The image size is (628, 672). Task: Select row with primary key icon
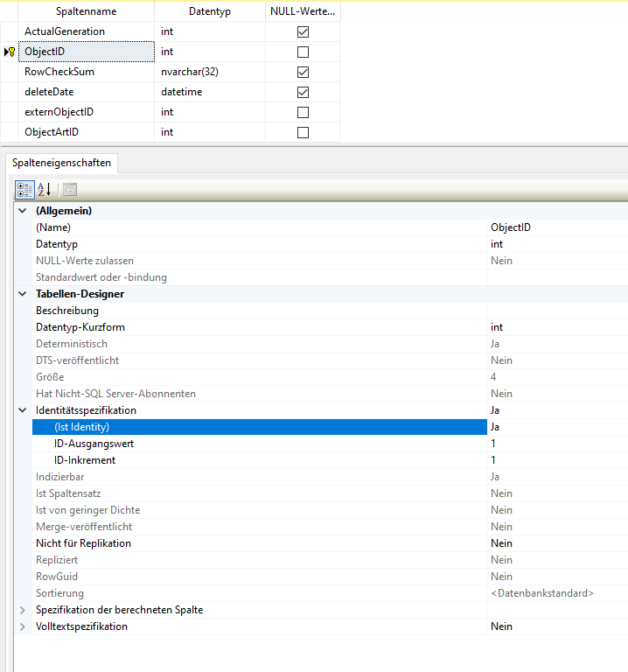click(9, 52)
